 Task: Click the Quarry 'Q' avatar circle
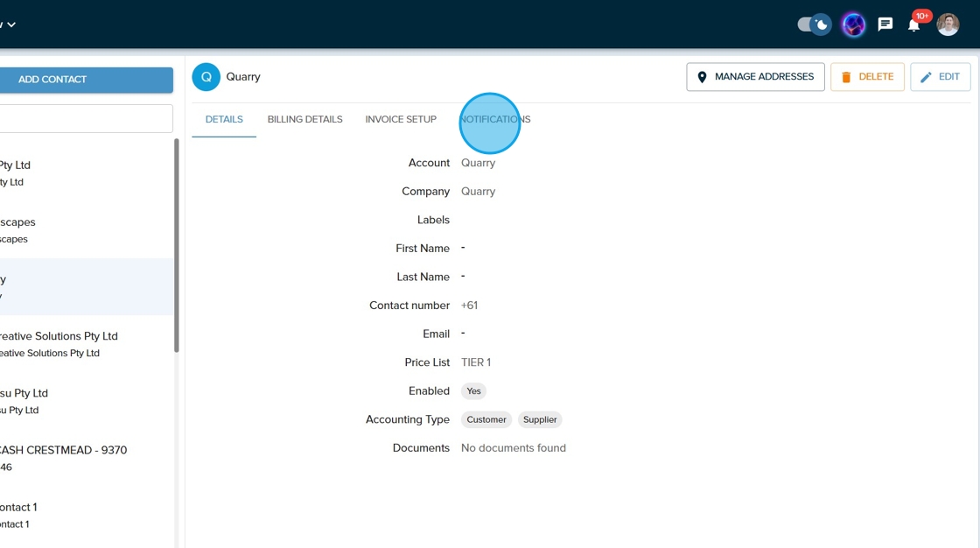click(206, 77)
